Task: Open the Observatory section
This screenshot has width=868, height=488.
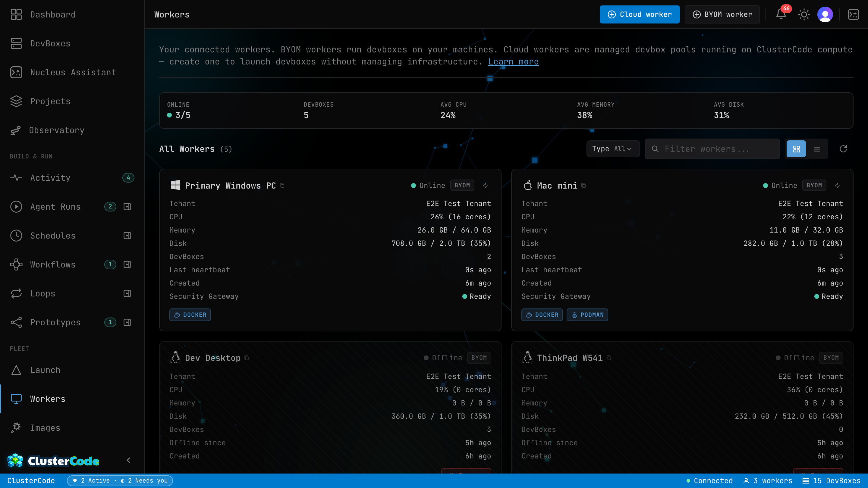Action: (72, 130)
